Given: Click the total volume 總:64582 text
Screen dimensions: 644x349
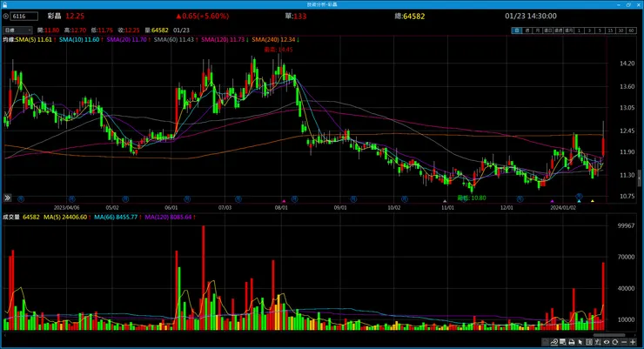Looking at the screenshot, I should point(410,16).
